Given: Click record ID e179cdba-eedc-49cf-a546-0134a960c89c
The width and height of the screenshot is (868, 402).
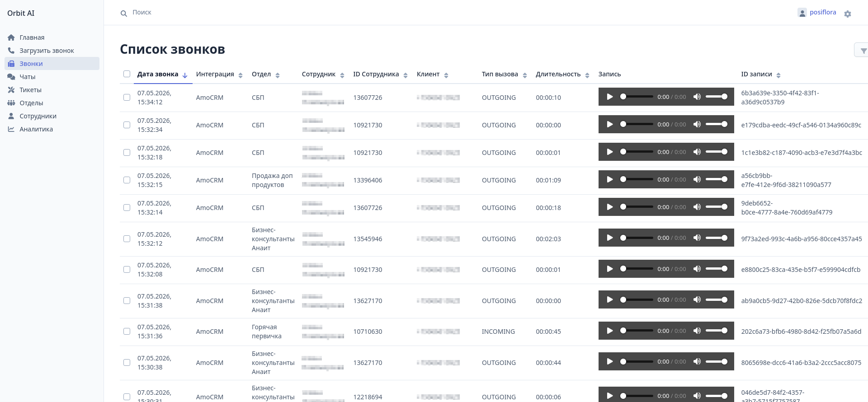Looking at the screenshot, I should (x=801, y=125).
